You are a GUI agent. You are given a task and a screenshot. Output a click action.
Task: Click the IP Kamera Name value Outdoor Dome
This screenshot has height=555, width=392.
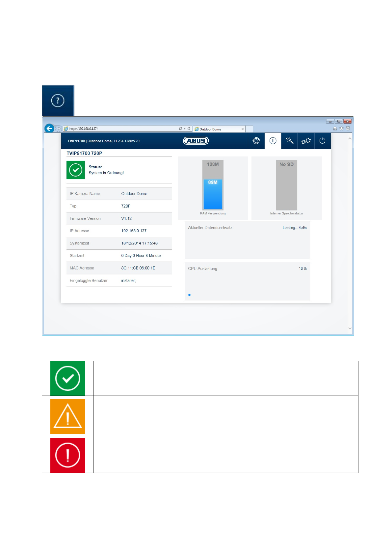click(x=134, y=194)
